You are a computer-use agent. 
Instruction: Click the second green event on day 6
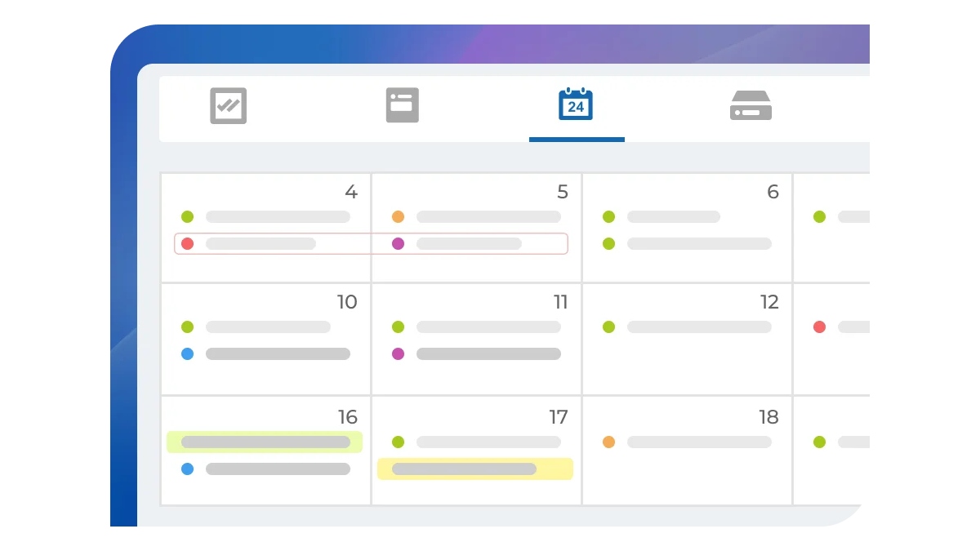[687, 243]
